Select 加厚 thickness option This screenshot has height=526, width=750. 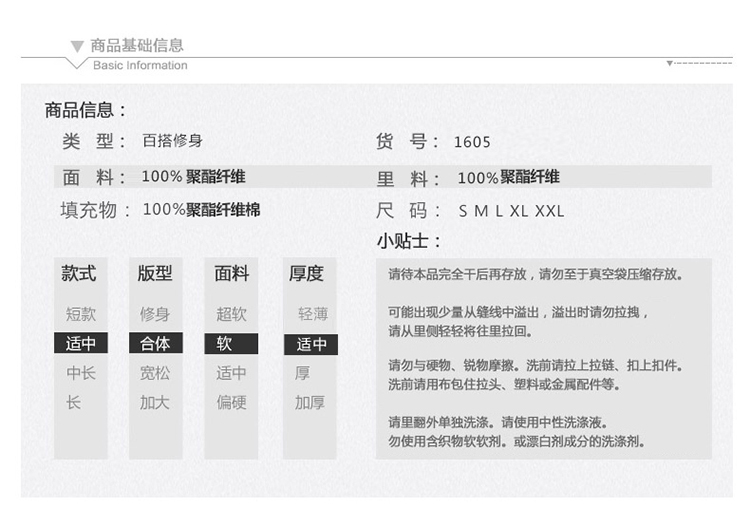310,402
